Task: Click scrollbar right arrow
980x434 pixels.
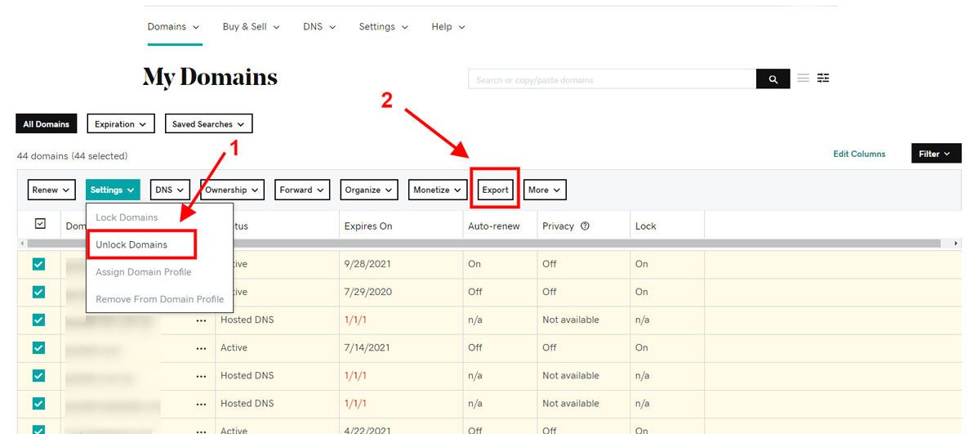Action: click(956, 244)
